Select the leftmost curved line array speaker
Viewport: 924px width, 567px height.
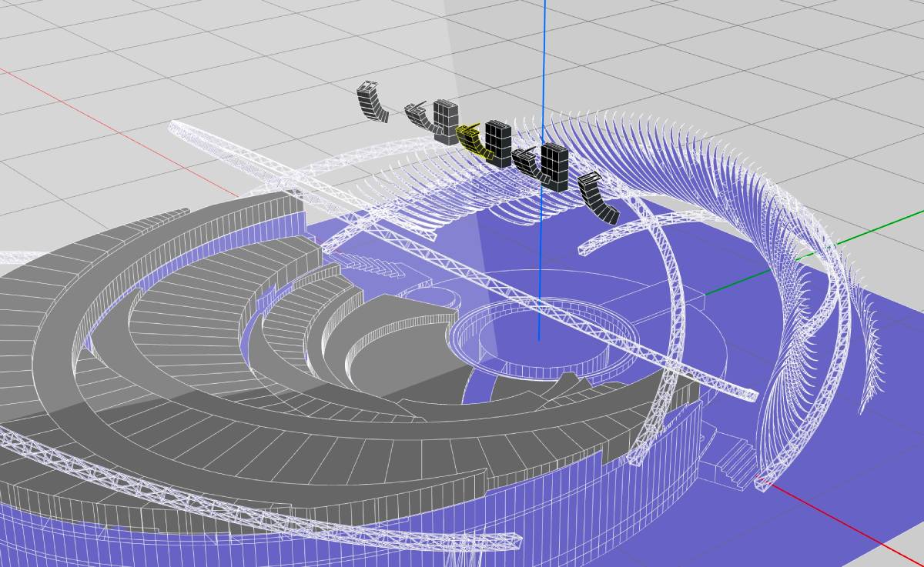373,102
